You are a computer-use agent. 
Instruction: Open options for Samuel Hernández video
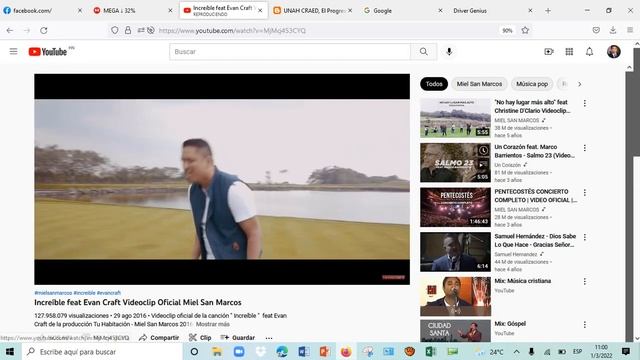(x=585, y=237)
